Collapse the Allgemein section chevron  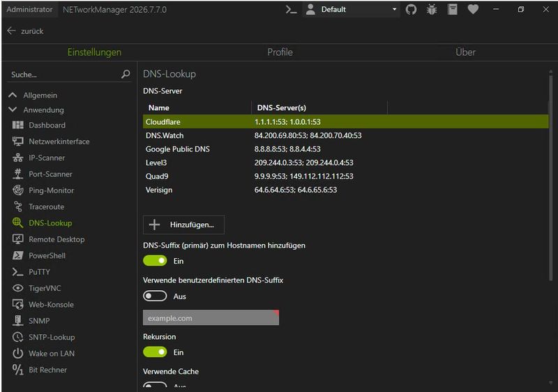13,95
